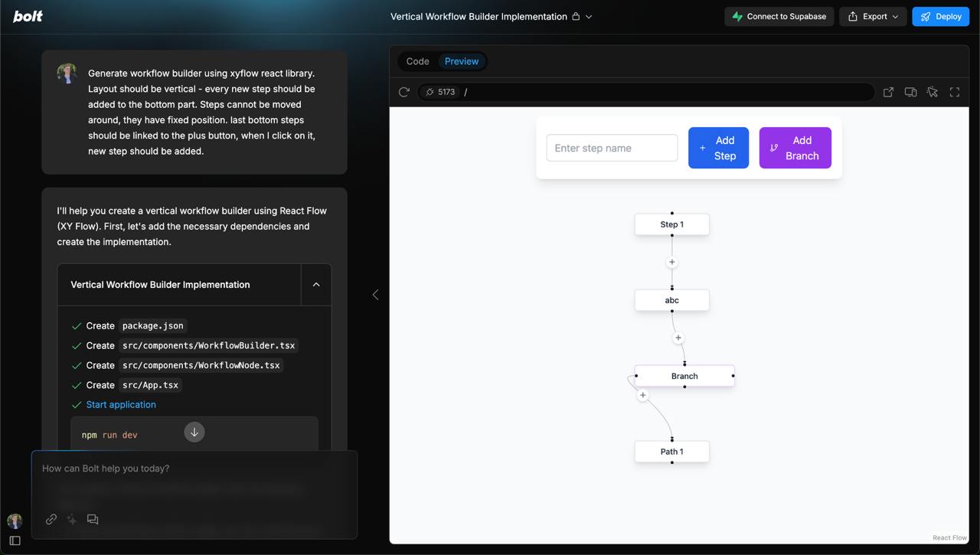The height and width of the screenshot is (555, 980).
Task: Toggle the sidebar panel icon
Action: 15,540
